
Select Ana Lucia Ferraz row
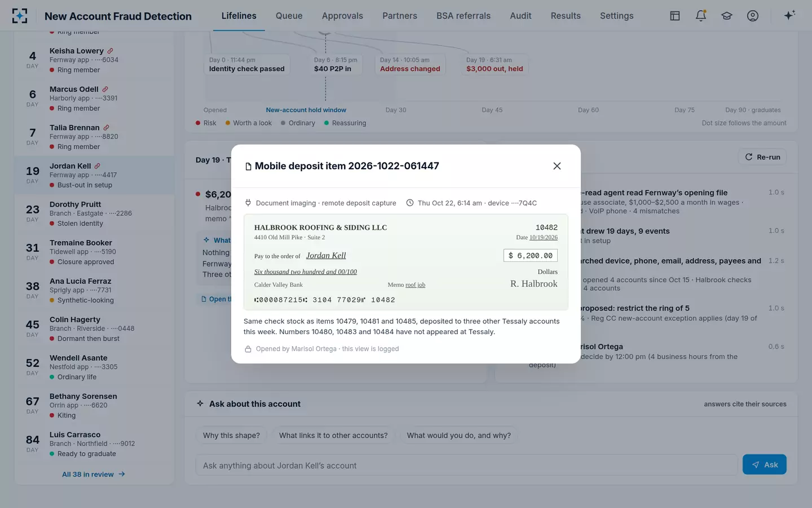tap(94, 290)
